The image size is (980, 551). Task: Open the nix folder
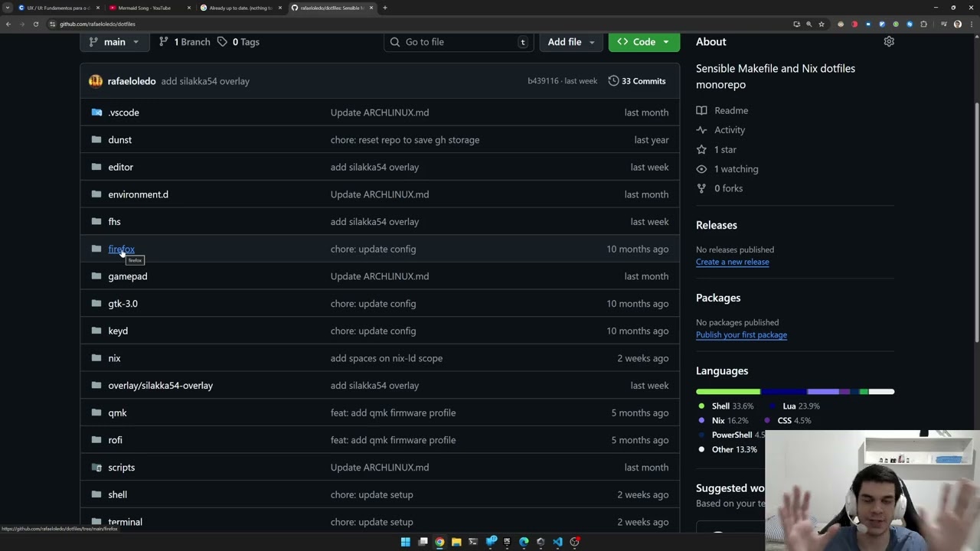(x=114, y=358)
